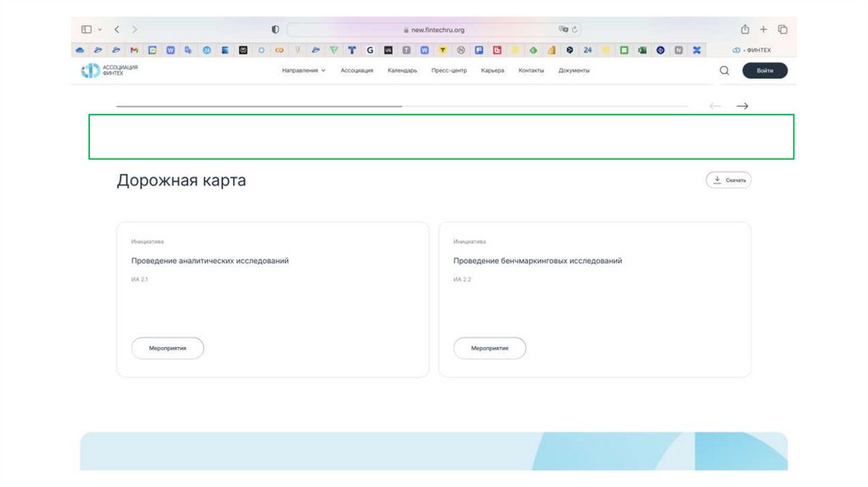Open the 24 bookmark
This screenshot has width=868, height=487.
588,50
